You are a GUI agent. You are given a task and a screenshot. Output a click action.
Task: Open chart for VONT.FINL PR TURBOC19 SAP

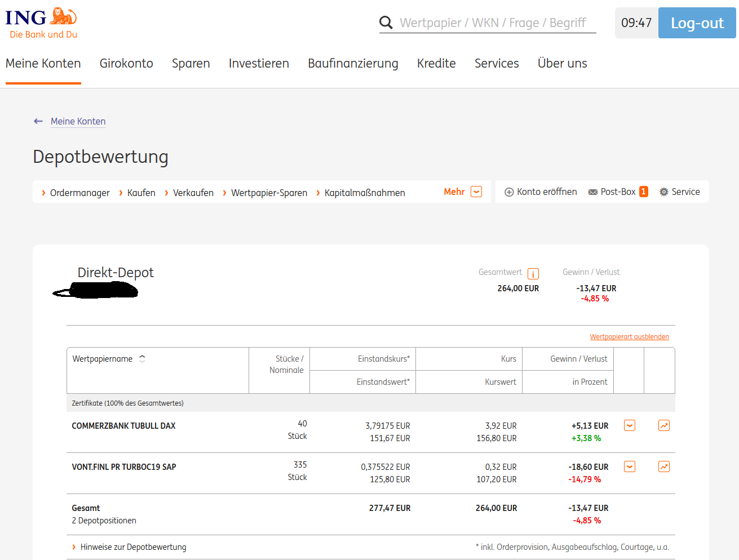(x=664, y=466)
